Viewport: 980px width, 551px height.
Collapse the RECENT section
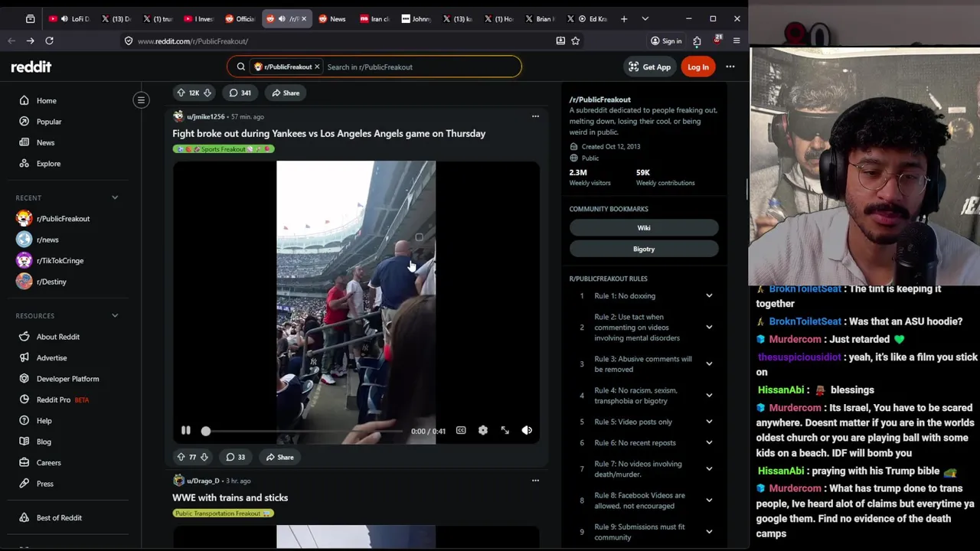coord(115,197)
